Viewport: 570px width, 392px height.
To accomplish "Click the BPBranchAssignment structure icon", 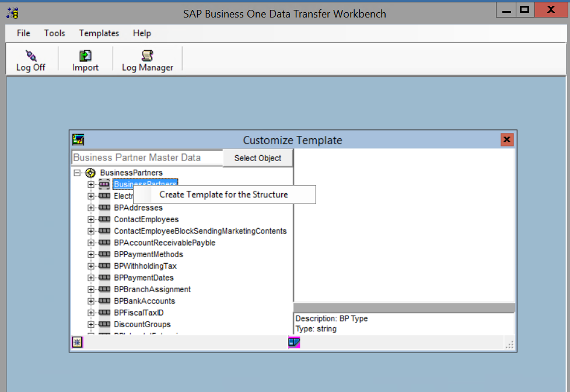I will pos(104,289).
